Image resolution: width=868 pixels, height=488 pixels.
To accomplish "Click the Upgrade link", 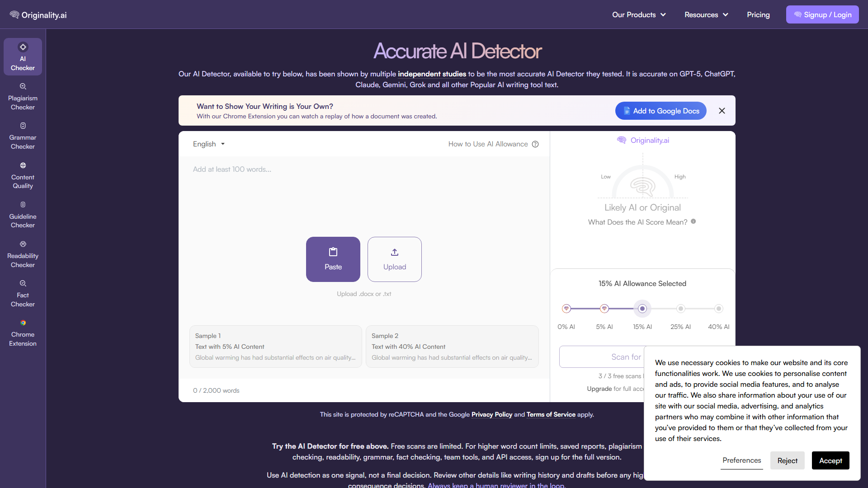I will [x=599, y=389].
